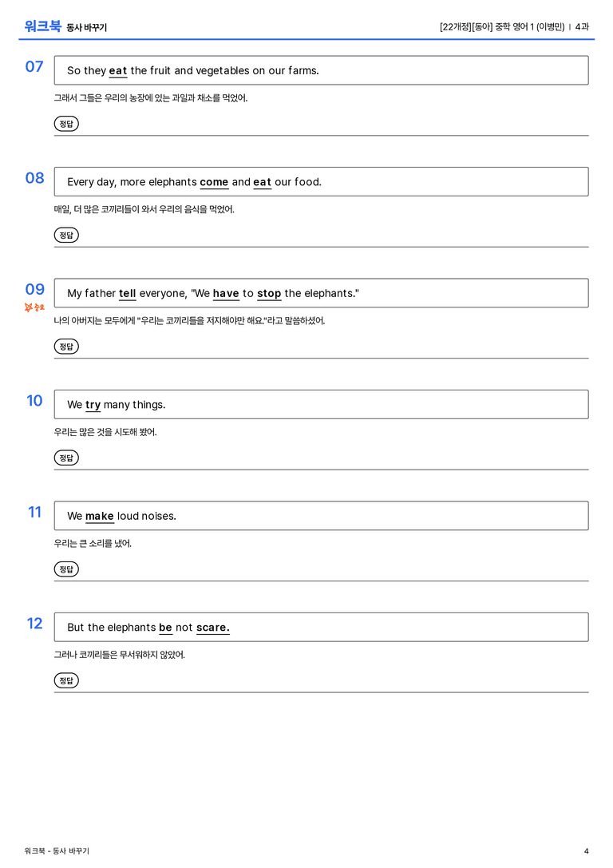Click the red 중요 star mark

click(34, 307)
